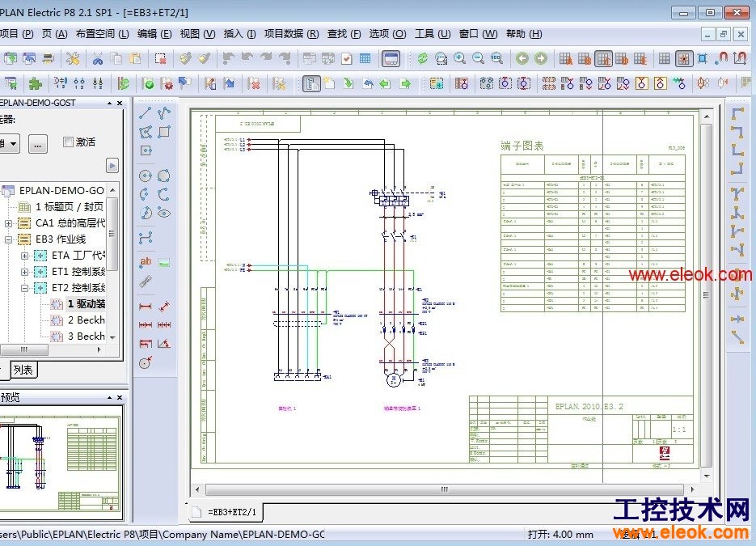Open the 插入 (I) menu
The image size is (756, 546).
tap(239, 34)
